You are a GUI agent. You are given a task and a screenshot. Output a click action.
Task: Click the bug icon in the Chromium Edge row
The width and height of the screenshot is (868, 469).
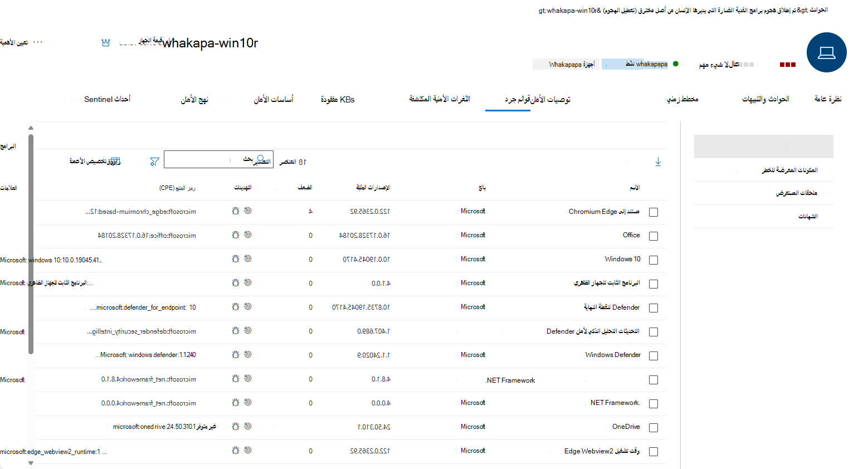click(236, 211)
